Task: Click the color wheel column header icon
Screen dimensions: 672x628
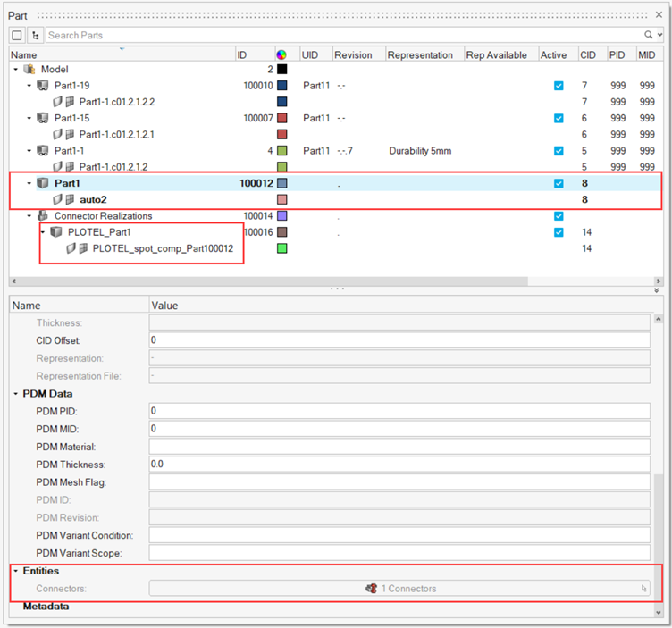Action: tap(281, 55)
